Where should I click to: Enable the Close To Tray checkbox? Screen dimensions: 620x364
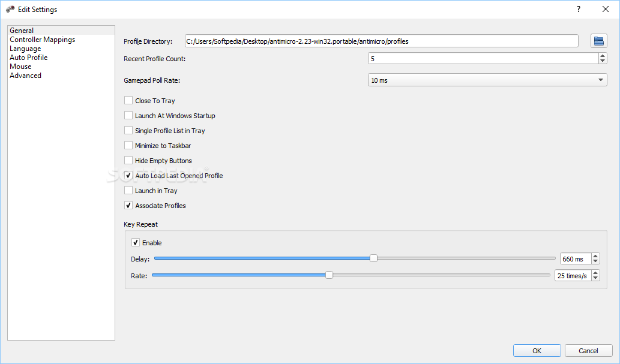tap(128, 101)
